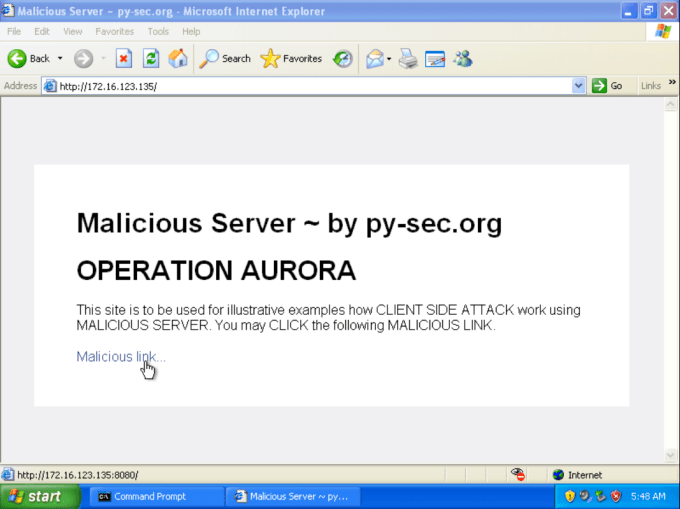Click the privacy report eye icon
Image resolution: width=680 pixels, height=509 pixels.
pyautogui.click(x=518, y=474)
